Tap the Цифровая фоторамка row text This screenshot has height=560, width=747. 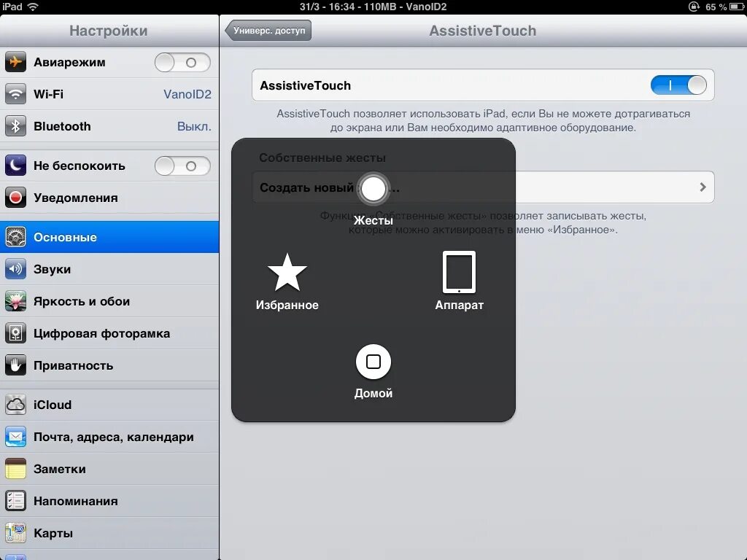(101, 333)
